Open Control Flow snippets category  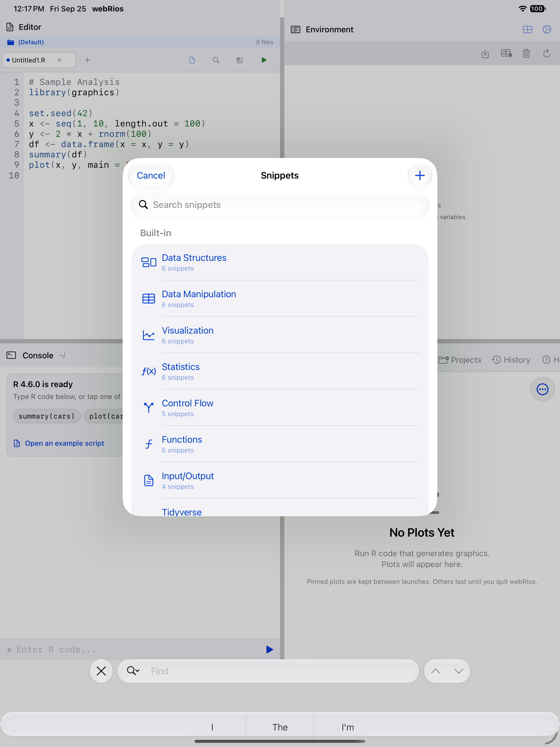(x=280, y=408)
